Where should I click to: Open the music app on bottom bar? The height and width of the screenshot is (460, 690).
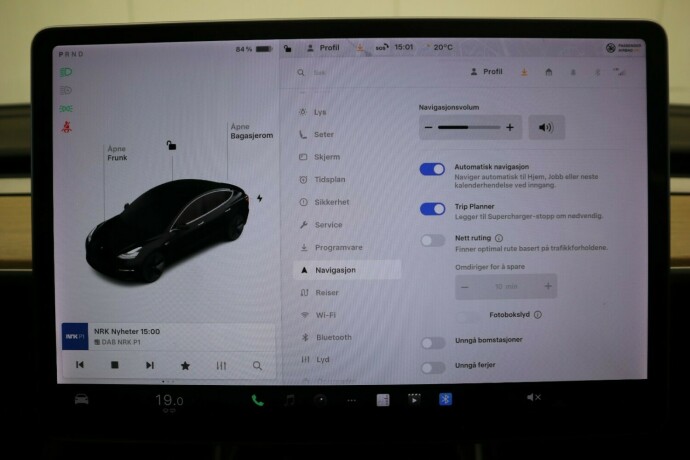tap(289, 400)
